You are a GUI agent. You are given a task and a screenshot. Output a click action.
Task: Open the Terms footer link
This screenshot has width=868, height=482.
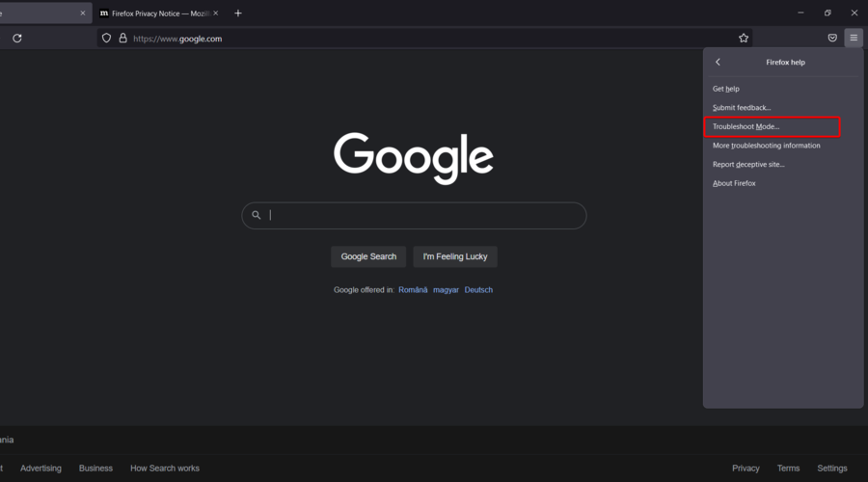pos(788,469)
